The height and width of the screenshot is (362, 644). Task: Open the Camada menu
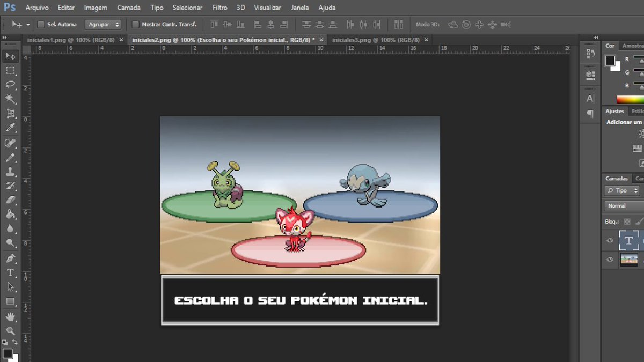pos(129,8)
